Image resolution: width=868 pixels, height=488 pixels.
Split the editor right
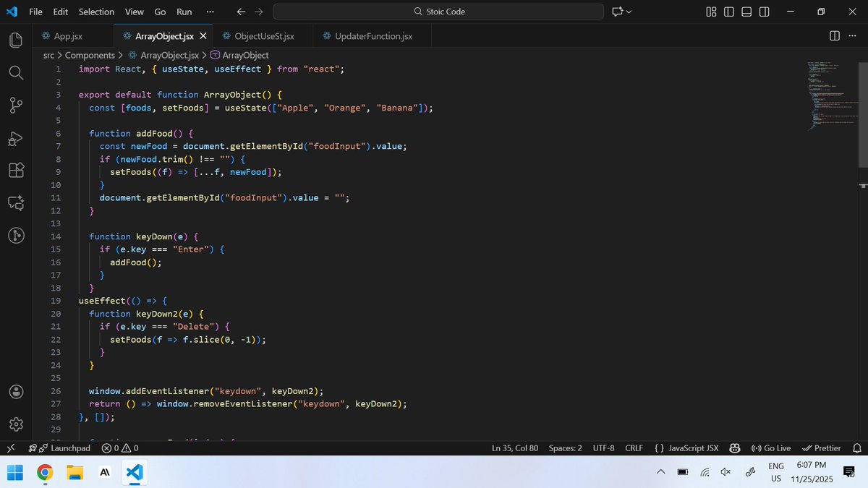834,36
